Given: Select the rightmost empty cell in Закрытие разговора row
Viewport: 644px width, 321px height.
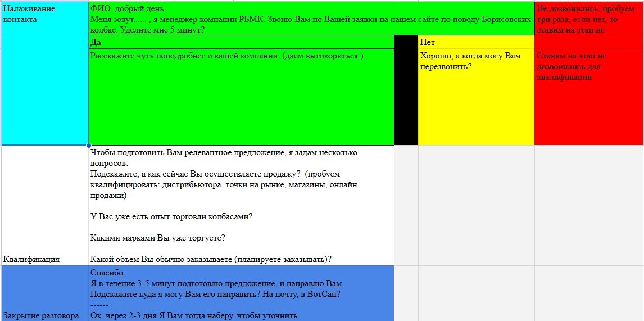Looking at the screenshot, I should click(x=588, y=293).
